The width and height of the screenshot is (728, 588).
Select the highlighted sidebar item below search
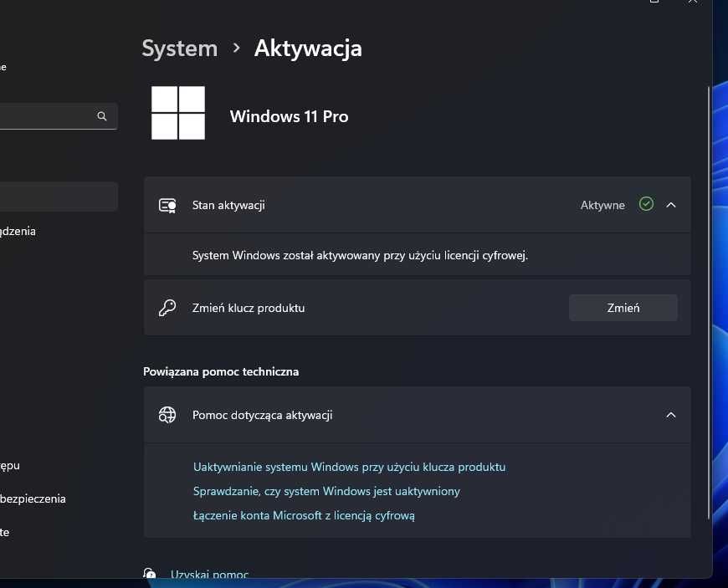59,197
